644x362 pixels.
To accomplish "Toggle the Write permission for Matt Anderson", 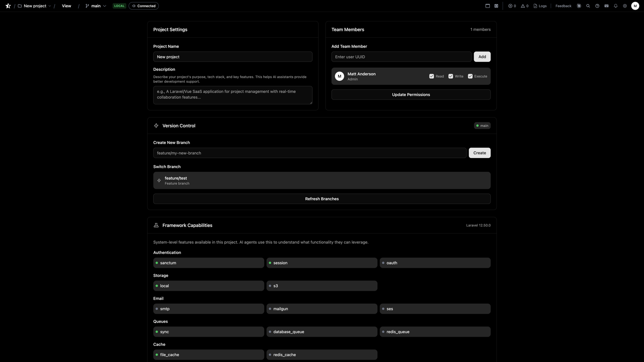I will tap(451, 76).
